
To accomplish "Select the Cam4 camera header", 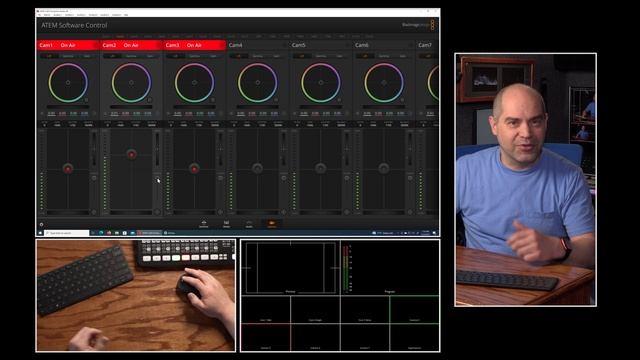I will pos(258,45).
